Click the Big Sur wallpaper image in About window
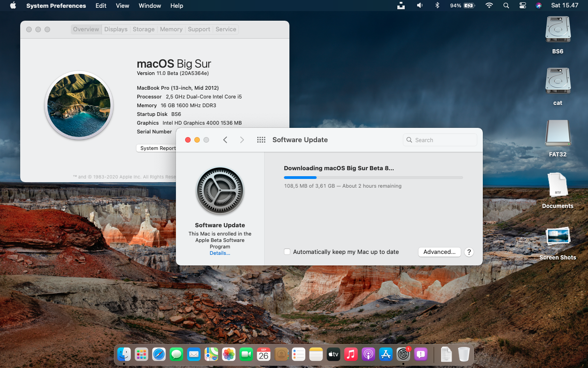Image resolution: width=588 pixels, height=368 pixels. tap(79, 105)
